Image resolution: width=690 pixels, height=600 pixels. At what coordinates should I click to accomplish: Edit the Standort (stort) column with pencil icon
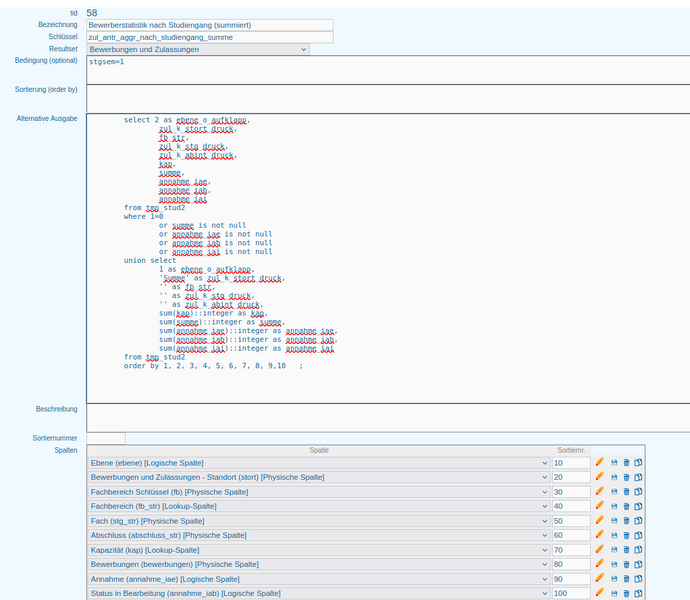[x=599, y=477]
